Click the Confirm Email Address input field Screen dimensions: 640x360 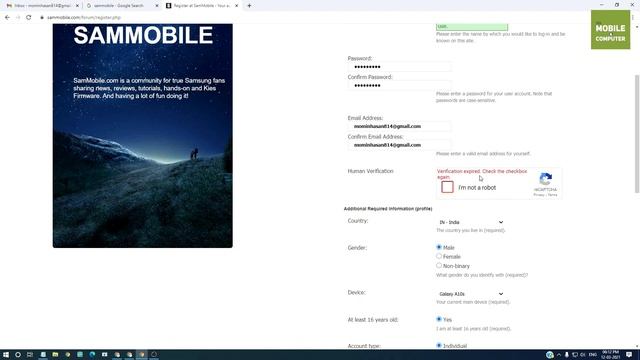click(x=399, y=145)
